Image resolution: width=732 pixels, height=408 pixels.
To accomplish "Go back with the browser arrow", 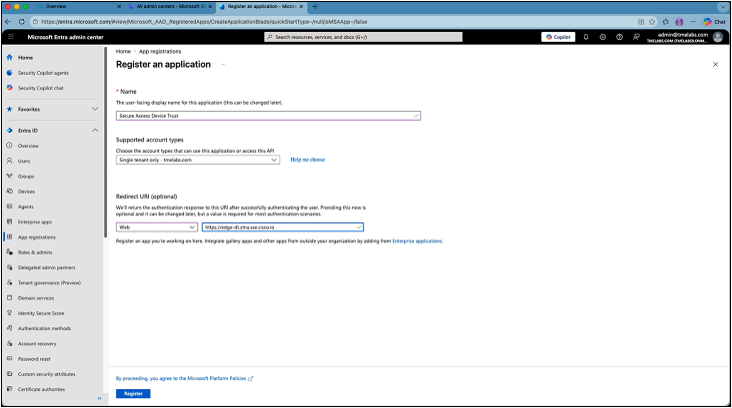I will point(8,21).
